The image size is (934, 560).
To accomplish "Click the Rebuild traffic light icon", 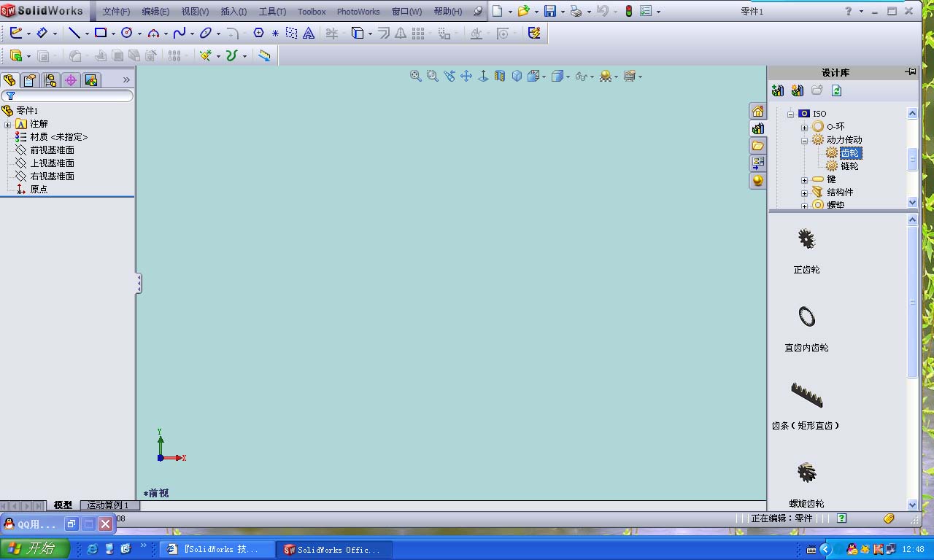I will [628, 11].
